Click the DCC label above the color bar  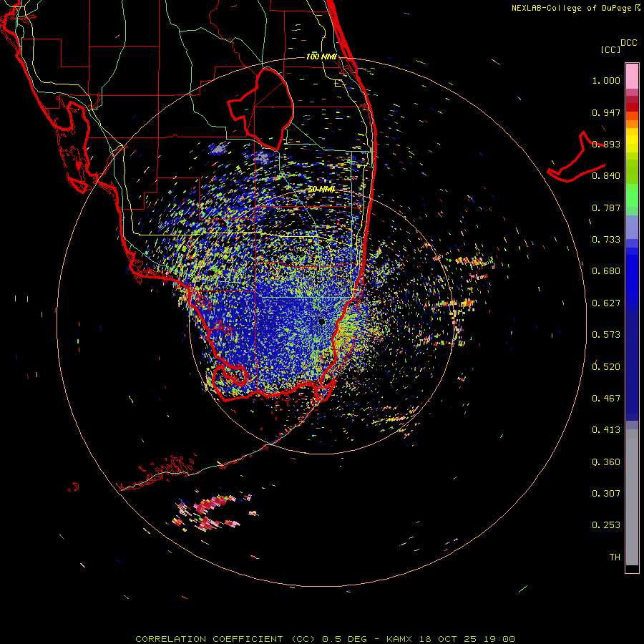tap(629, 43)
